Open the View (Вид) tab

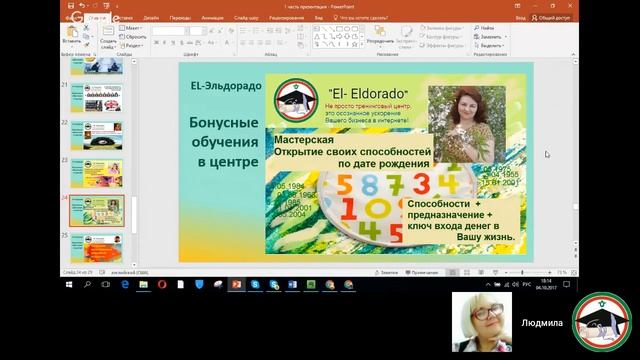(319, 18)
